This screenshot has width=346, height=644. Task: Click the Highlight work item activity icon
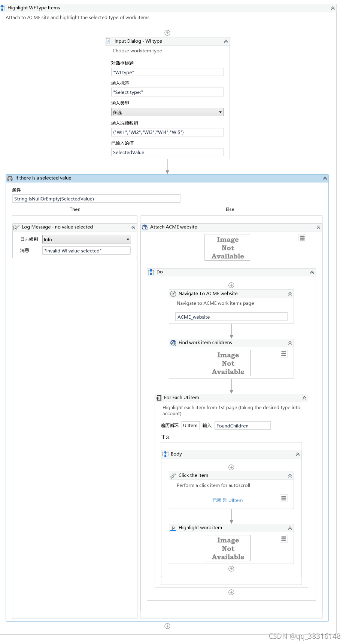tap(173, 528)
